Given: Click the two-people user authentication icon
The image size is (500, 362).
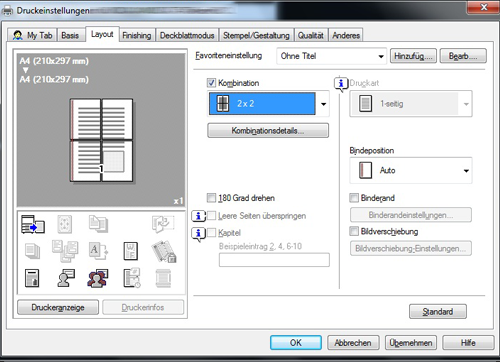Looking at the screenshot, I should pyautogui.click(x=98, y=279).
